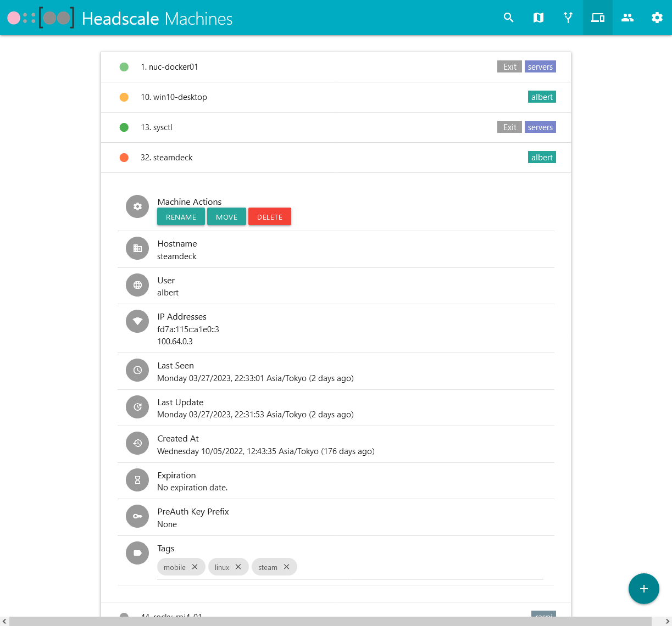Click the add machine plus button
672x626 pixels.
coord(644,589)
